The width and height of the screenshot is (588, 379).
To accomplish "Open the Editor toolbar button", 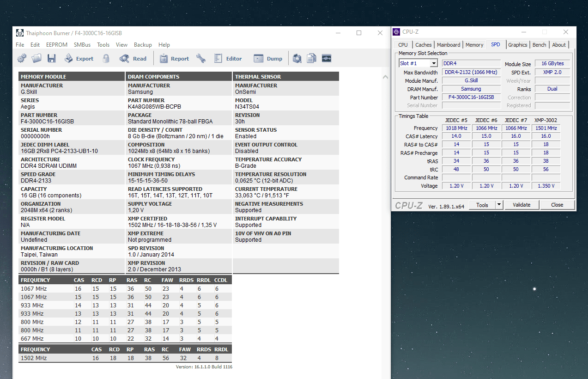I will pyautogui.click(x=228, y=59).
